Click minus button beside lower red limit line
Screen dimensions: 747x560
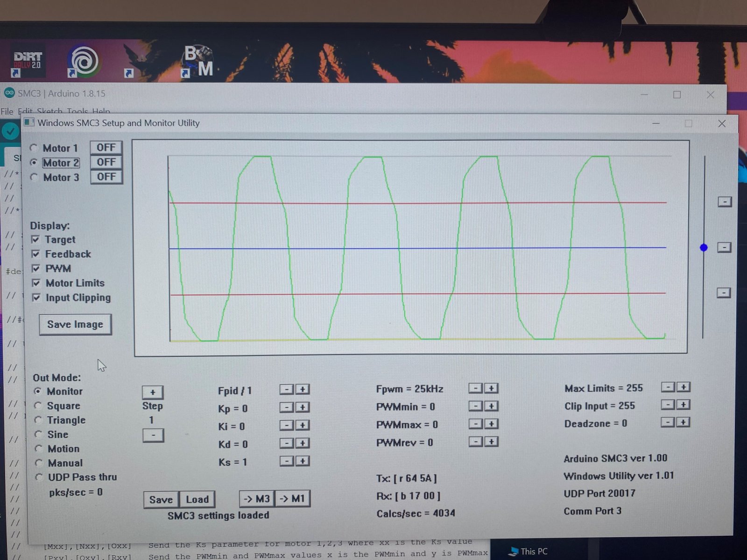(724, 293)
